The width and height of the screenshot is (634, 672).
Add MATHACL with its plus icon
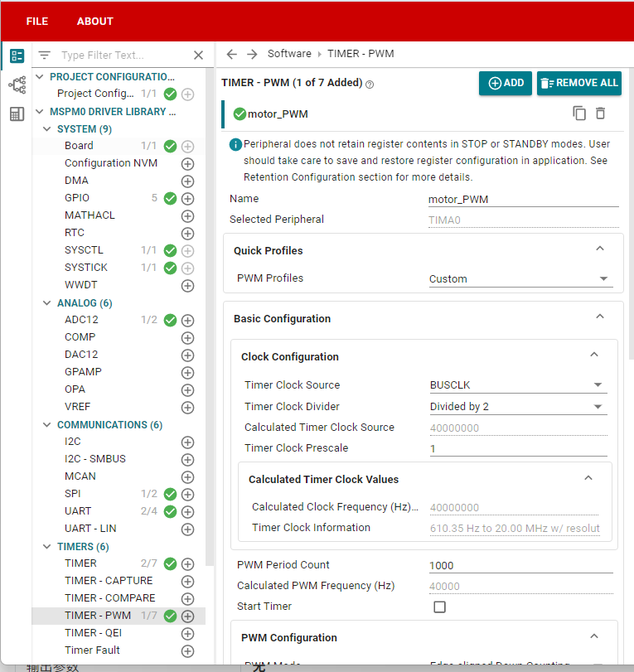(x=187, y=216)
